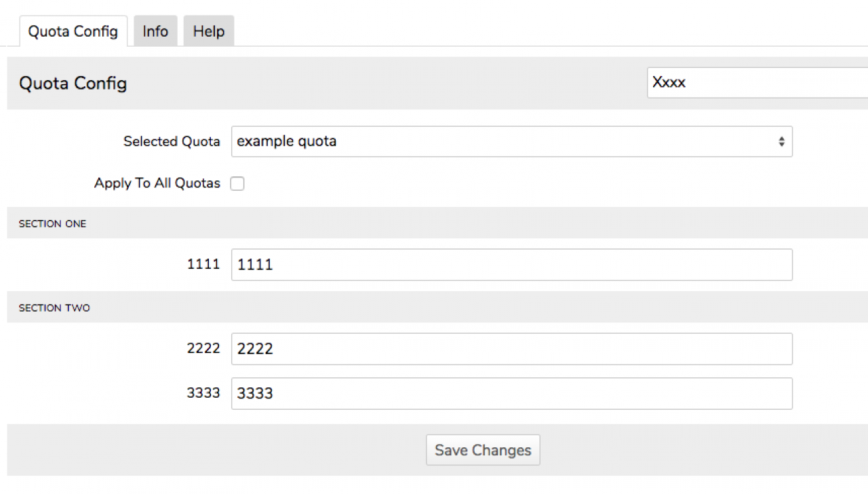Enable the Apply To All Quotas checkbox

[x=237, y=184]
